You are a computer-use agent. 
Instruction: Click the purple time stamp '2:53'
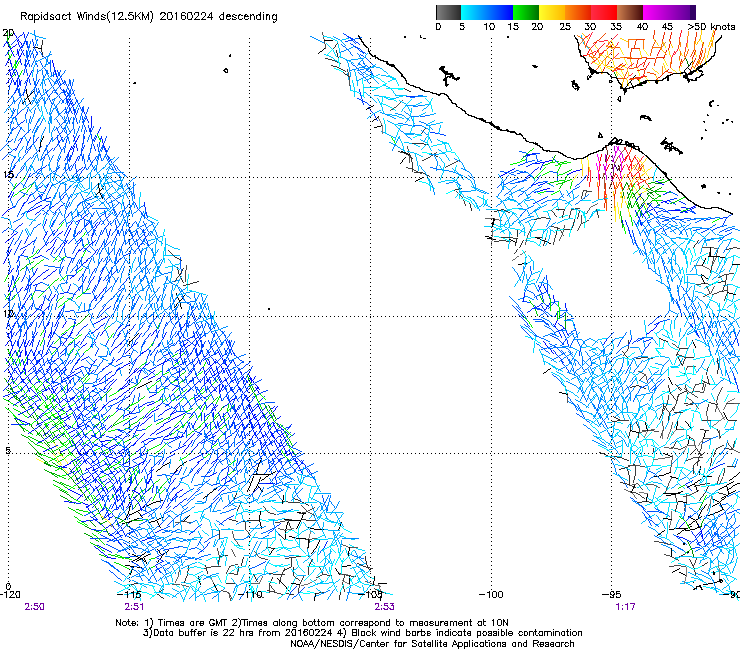click(x=384, y=607)
